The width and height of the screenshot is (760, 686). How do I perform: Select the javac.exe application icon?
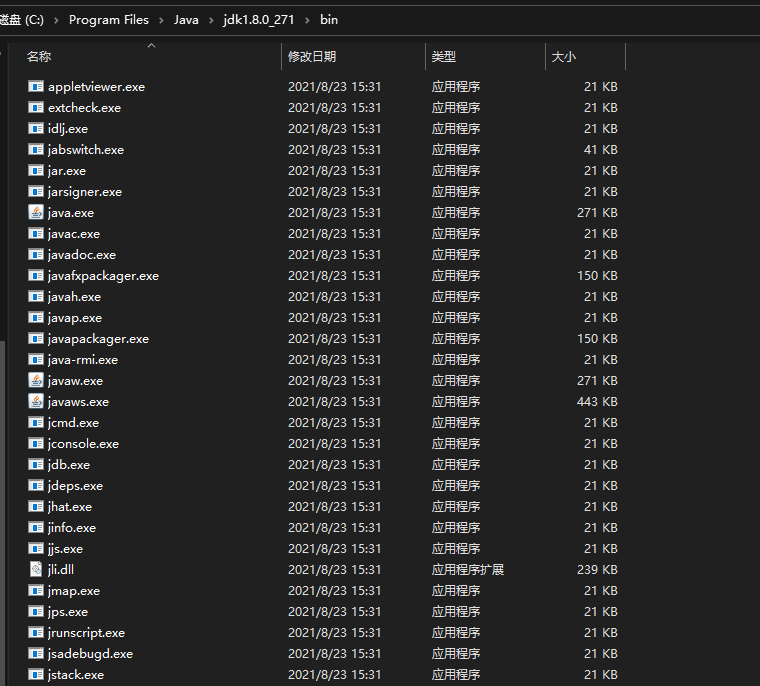[36, 233]
